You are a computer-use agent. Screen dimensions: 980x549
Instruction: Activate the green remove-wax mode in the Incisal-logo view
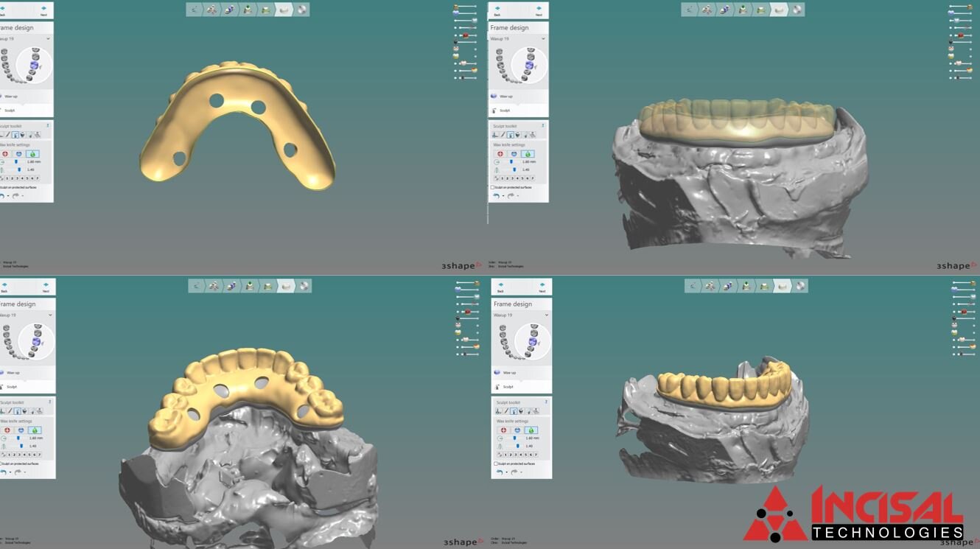(531, 430)
